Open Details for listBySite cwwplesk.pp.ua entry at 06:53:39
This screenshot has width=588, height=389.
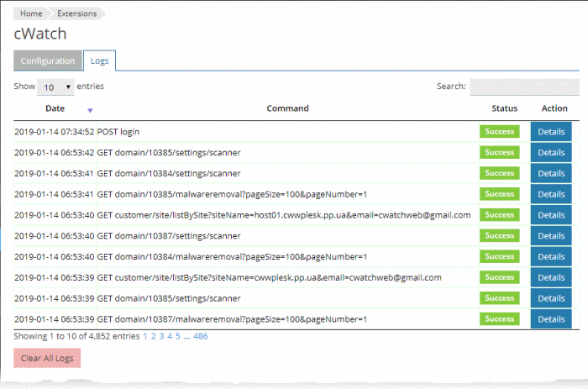coord(551,277)
